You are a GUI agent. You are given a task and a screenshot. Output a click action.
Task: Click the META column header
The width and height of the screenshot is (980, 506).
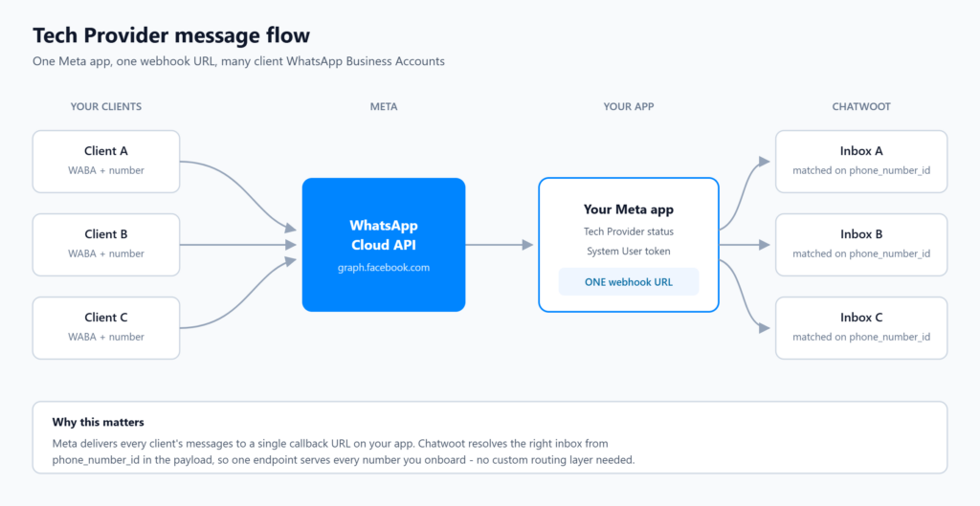click(x=384, y=106)
